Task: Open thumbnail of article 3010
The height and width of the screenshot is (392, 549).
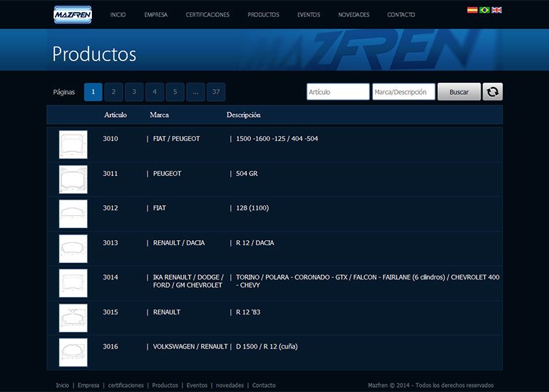Action: (73, 145)
